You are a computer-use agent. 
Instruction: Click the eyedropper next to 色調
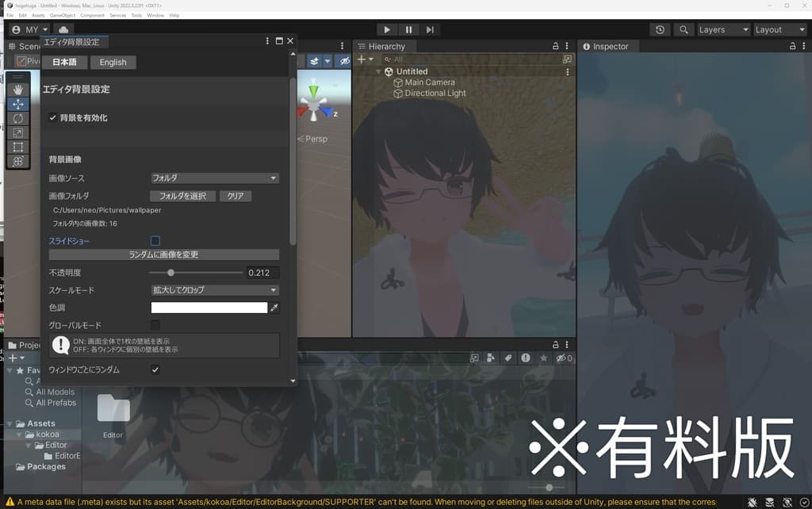(x=274, y=307)
